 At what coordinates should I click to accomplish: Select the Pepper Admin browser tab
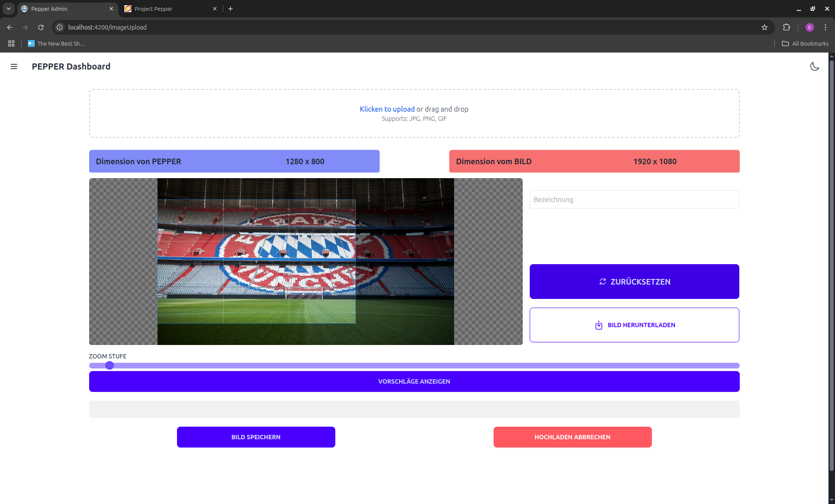[x=67, y=9]
